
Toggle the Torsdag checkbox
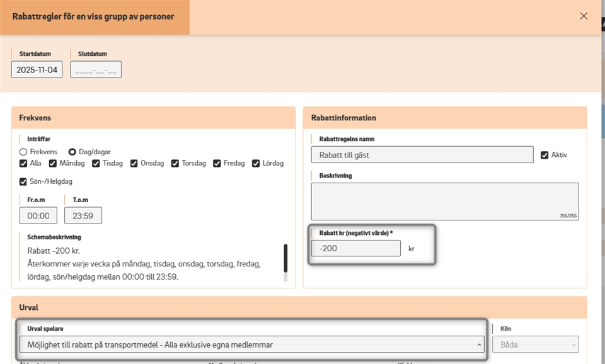(176, 163)
